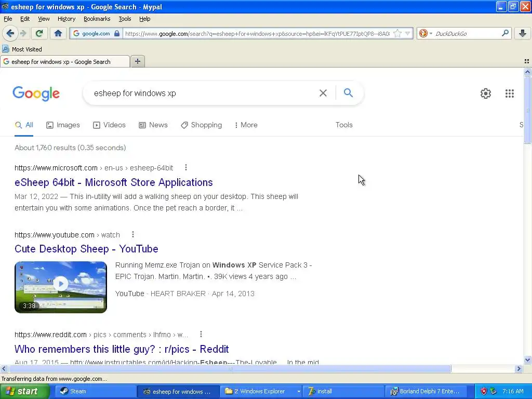
Task: Open the View menu
Action: (44, 19)
